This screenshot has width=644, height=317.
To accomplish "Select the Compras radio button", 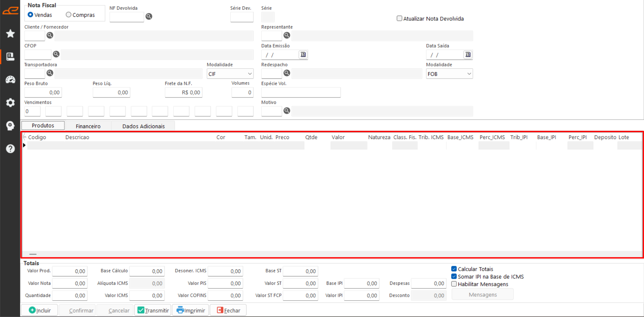I will click(x=69, y=15).
